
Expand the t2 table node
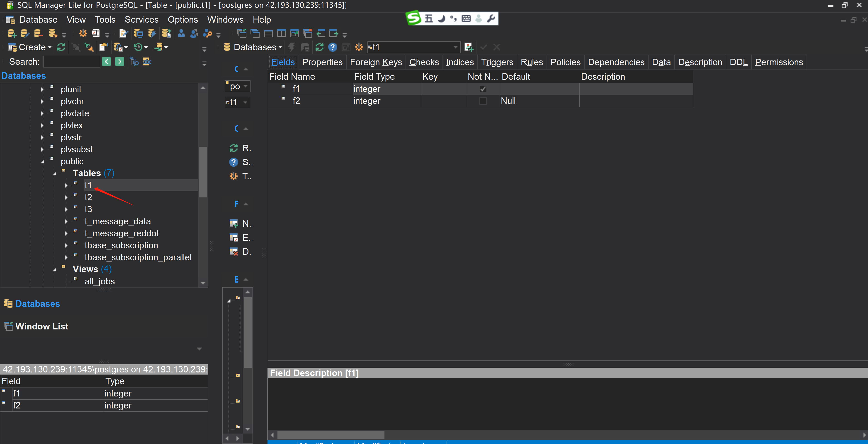click(66, 197)
